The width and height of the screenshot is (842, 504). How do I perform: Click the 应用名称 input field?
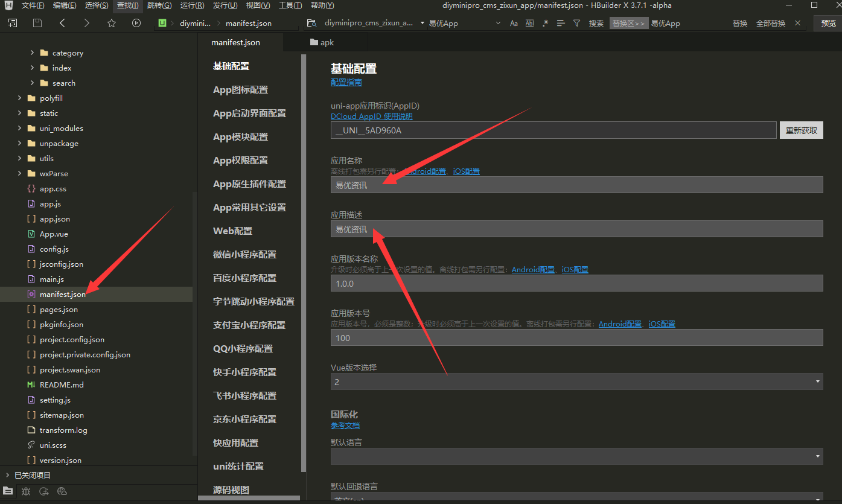[x=576, y=185]
